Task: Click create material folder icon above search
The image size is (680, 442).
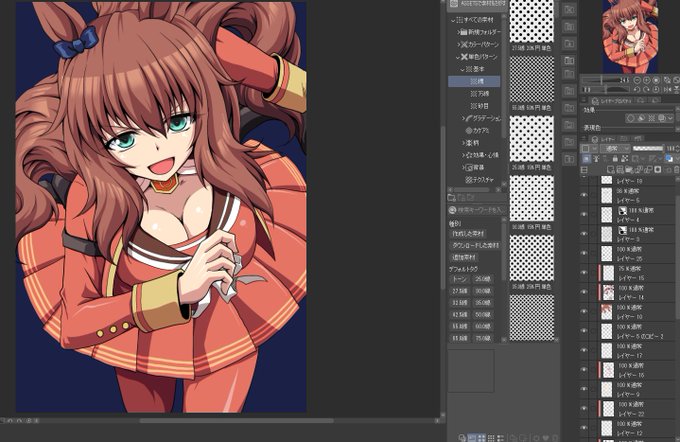Action: tap(451, 198)
